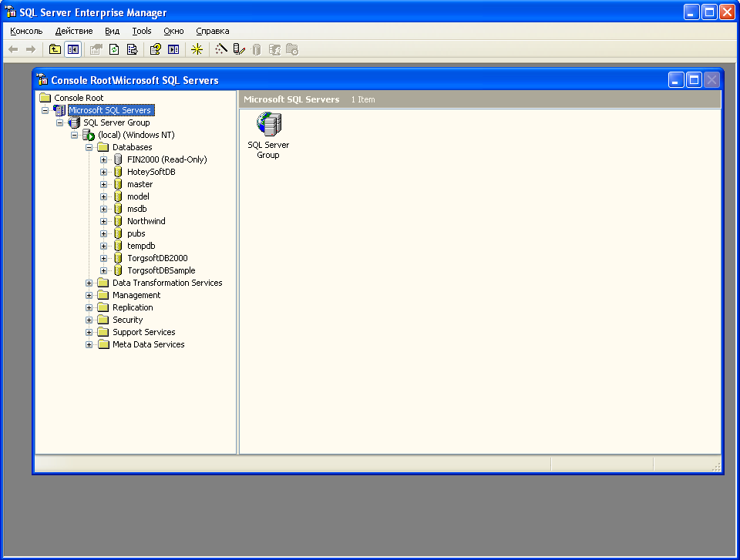
Task: Click the grayed New Login icon
Action: (x=274, y=49)
